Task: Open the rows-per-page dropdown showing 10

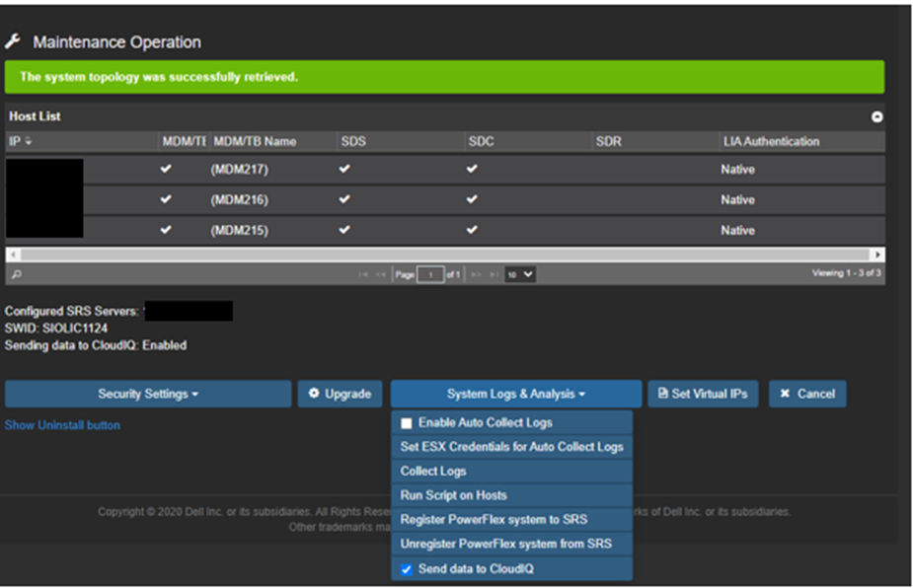Action: pyautogui.click(x=520, y=273)
